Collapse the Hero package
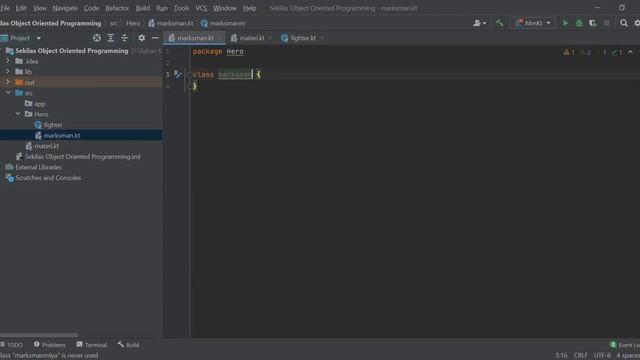The width and height of the screenshot is (640, 360). (x=18, y=114)
